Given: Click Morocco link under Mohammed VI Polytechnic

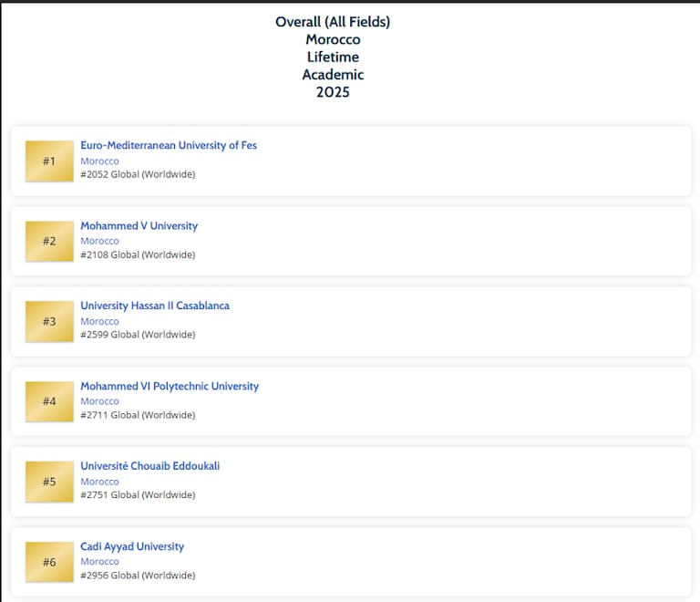Looking at the screenshot, I should click(99, 401).
